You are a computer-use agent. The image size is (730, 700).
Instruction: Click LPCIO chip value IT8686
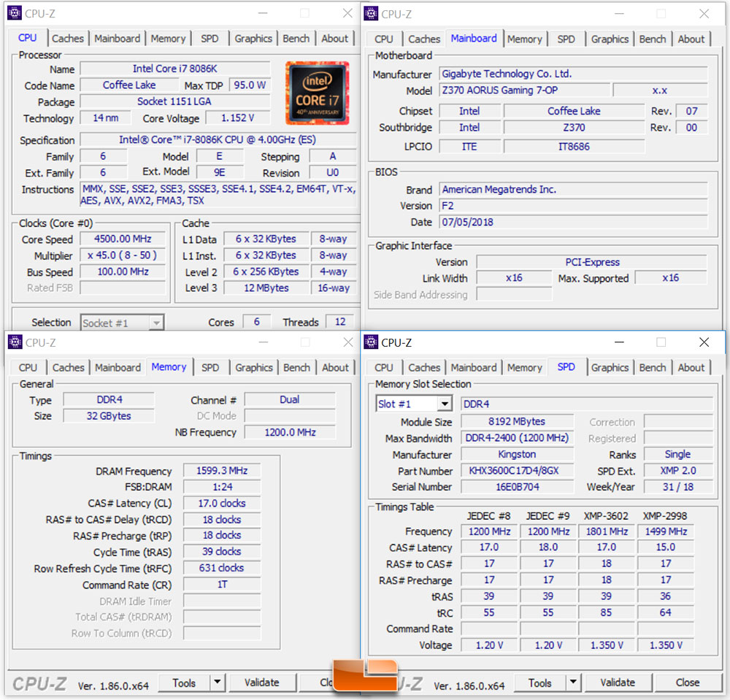pyautogui.click(x=574, y=146)
